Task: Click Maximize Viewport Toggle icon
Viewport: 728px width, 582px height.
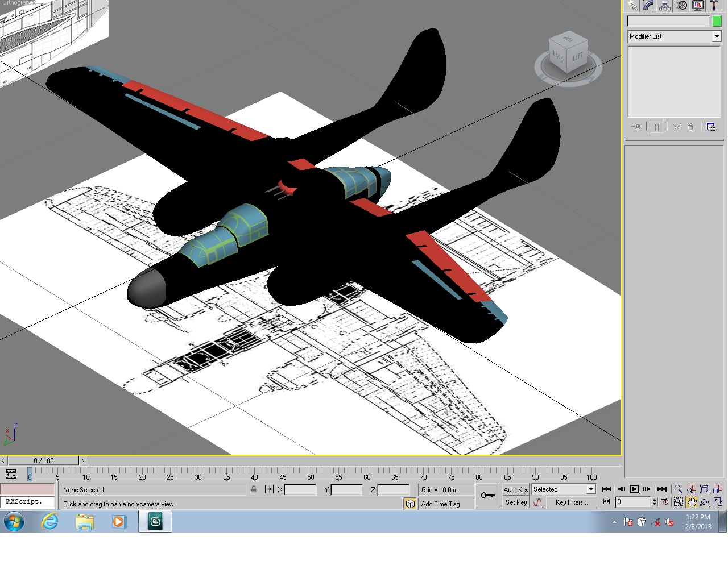Action: coord(718,502)
